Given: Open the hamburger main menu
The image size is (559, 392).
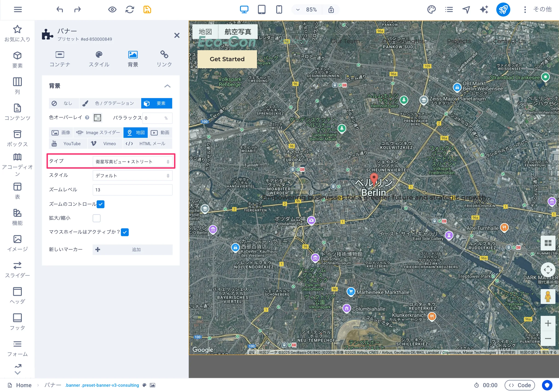Looking at the screenshot, I should 18,9.
